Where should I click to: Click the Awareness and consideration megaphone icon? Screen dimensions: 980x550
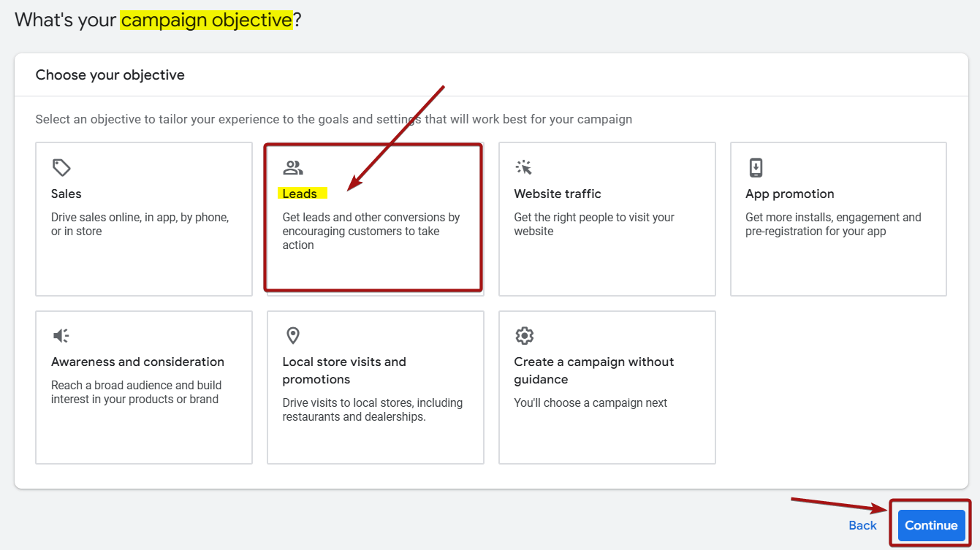click(61, 335)
